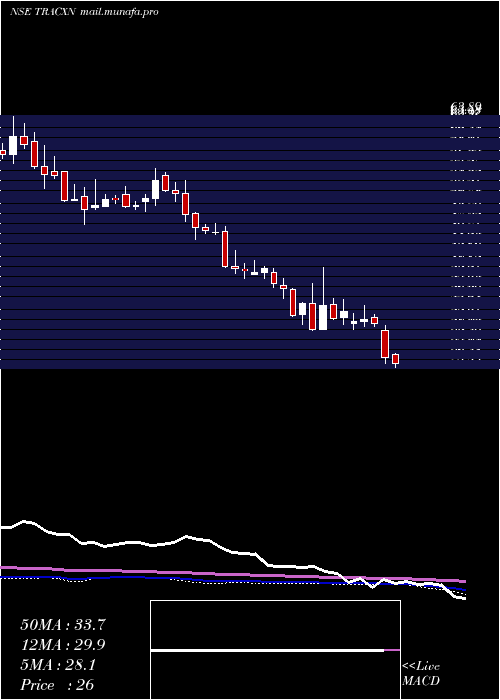Click the white MACD line inside the box

point(267,650)
